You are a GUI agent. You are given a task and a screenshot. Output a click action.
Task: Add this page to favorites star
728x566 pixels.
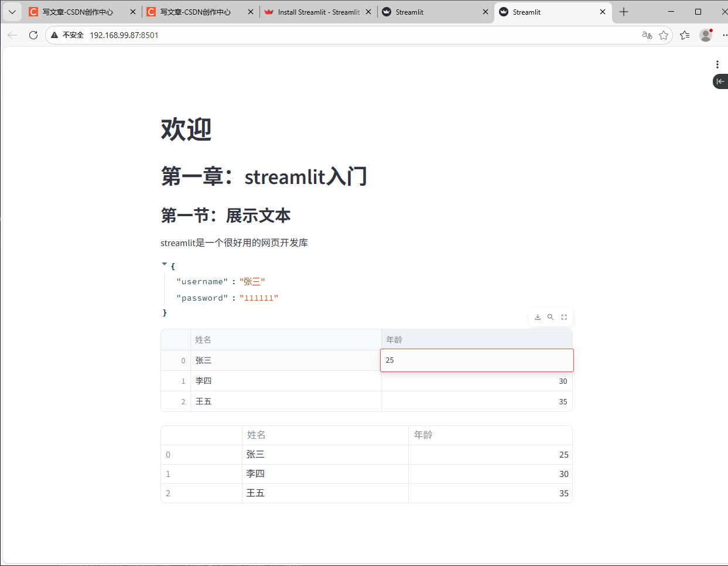664,35
